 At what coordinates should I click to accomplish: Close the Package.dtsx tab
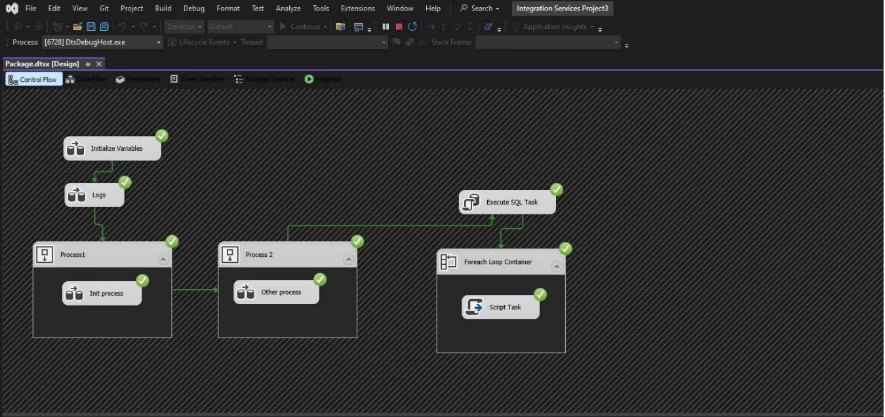pyautogui.click(x=99, y=64)
